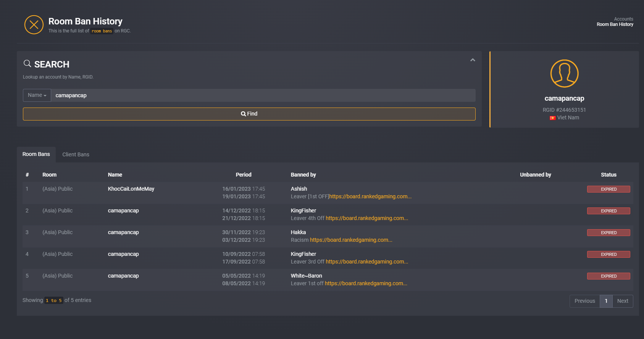Click the room bans code tag in subtitle
644x339 pixels.
click(x=102, y=31)
